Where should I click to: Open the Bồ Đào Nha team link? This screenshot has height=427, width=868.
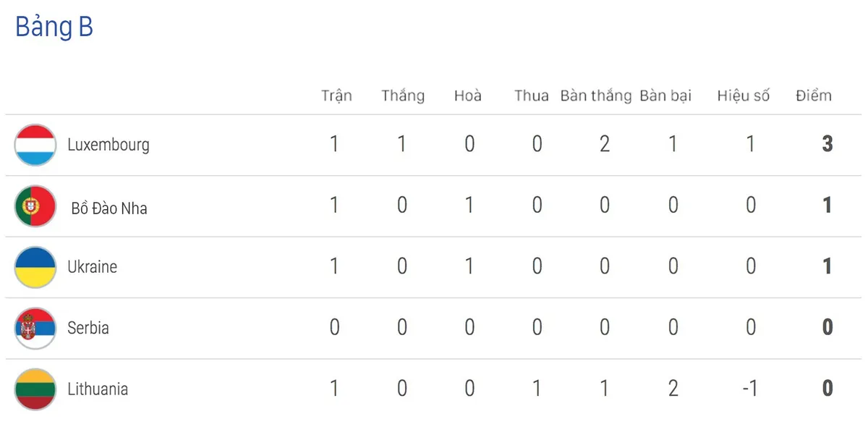[x=109, y=208]
